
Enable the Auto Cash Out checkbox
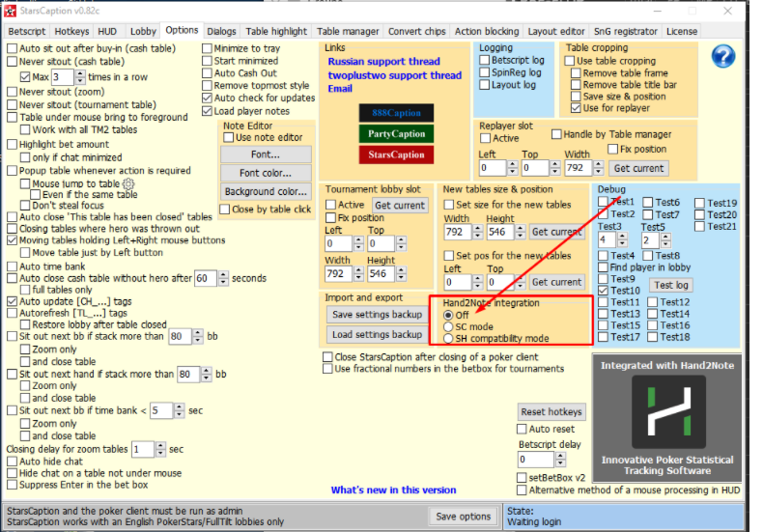click(x=208, y=73)
